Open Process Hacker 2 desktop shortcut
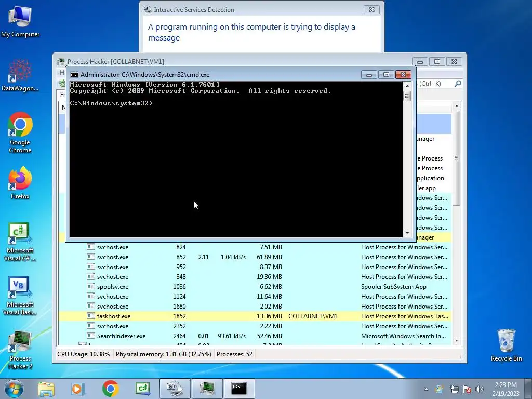 coord(20,350)
